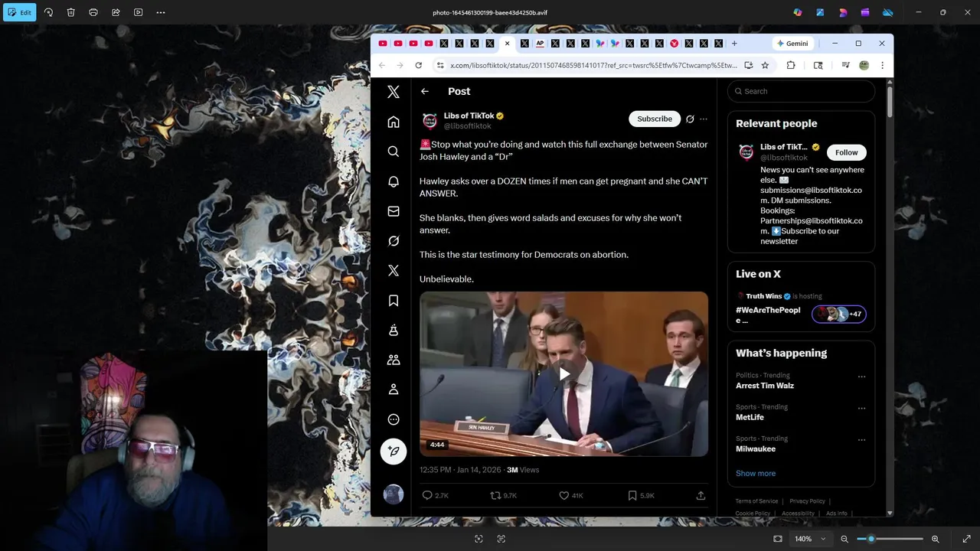Click the scan text icon in bottom bar
The width and height of the screenshot is (980, 551).
501,539
